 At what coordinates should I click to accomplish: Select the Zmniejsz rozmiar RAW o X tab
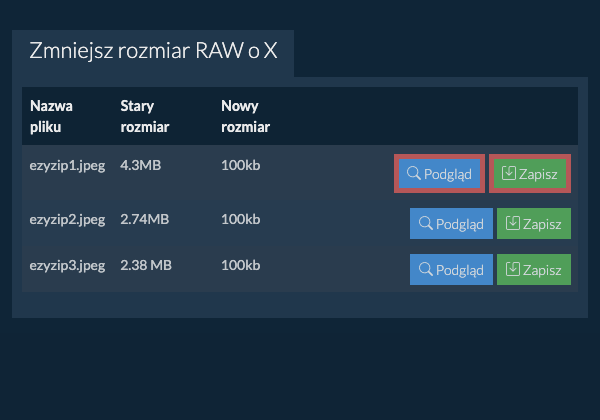tap(153, 52)
